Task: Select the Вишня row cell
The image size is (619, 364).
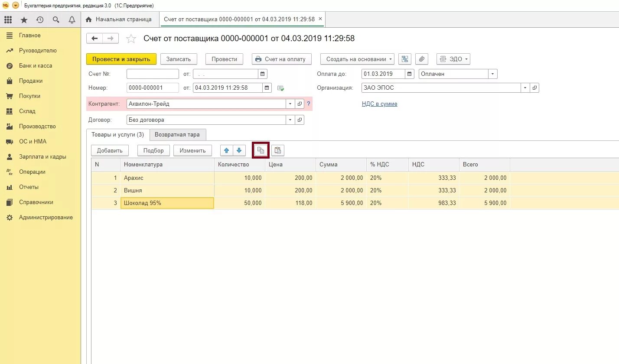Action: [x=167, y=191]
